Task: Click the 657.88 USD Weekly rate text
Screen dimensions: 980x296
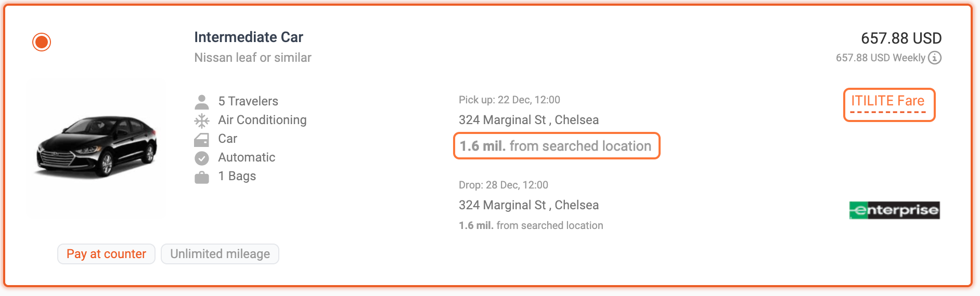Action: tap(880, 58)
